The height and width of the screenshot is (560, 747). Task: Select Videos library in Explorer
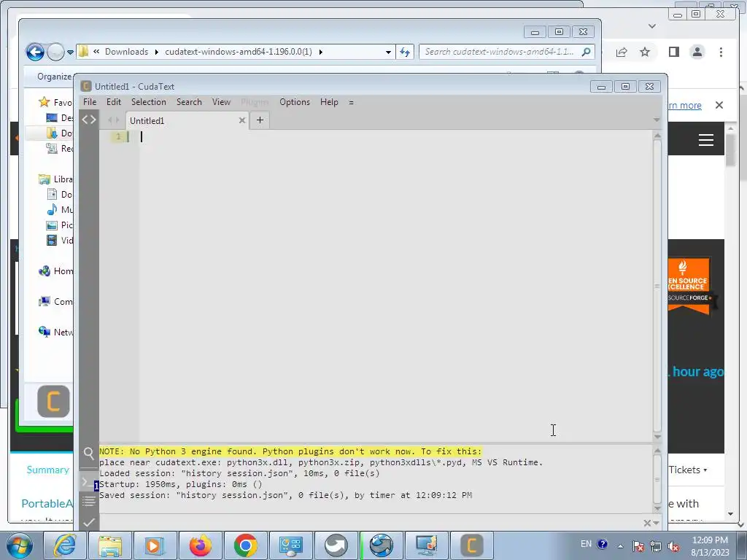(60, 240)
